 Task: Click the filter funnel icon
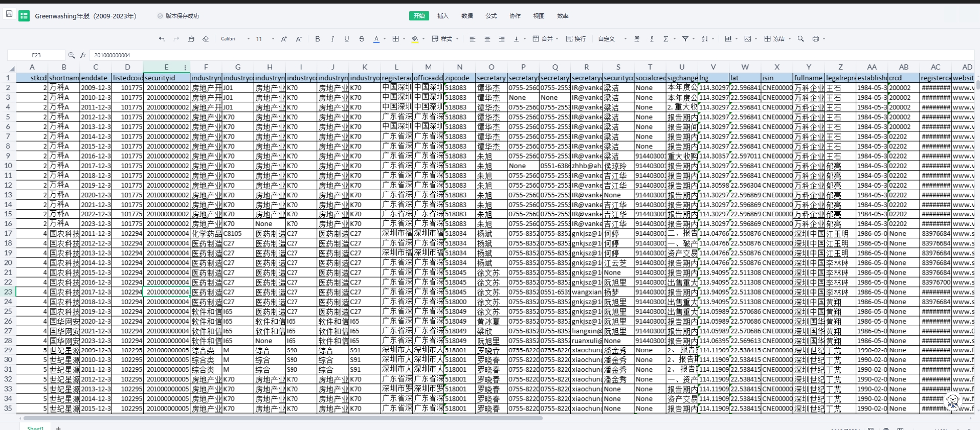(685, 39)
